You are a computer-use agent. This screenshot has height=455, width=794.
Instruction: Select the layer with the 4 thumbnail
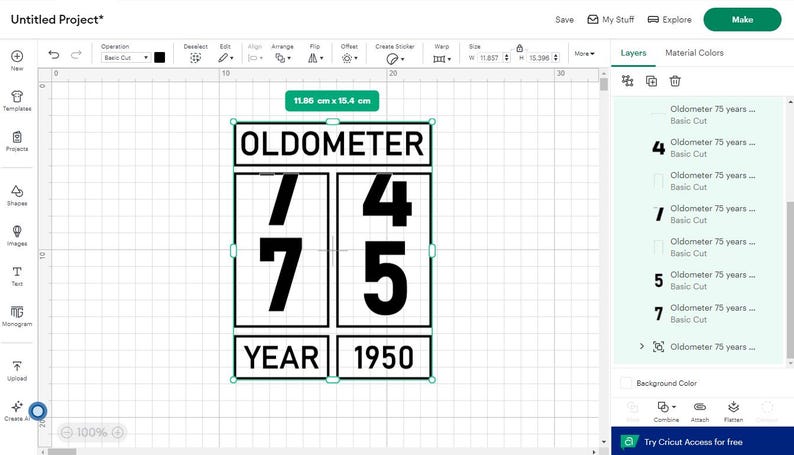point(699,148)
